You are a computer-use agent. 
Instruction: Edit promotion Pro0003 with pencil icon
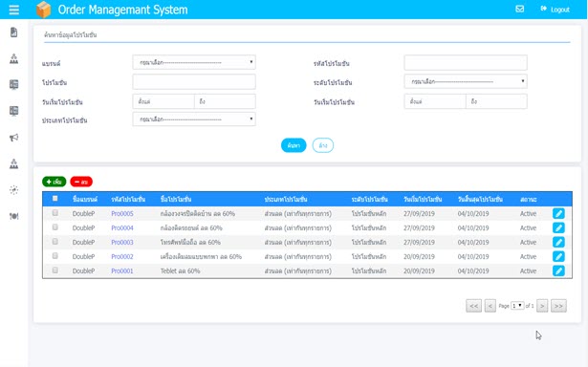click(x=558, y=242)
